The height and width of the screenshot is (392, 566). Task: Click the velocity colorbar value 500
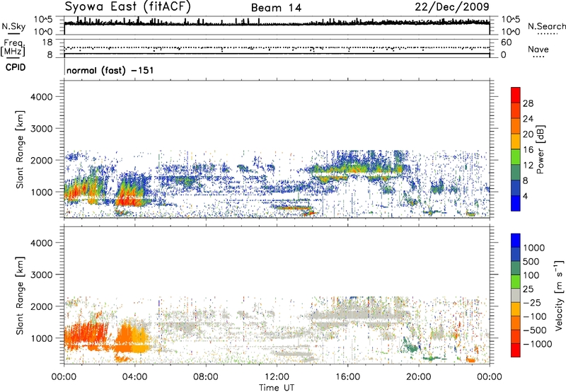point(531,262)
